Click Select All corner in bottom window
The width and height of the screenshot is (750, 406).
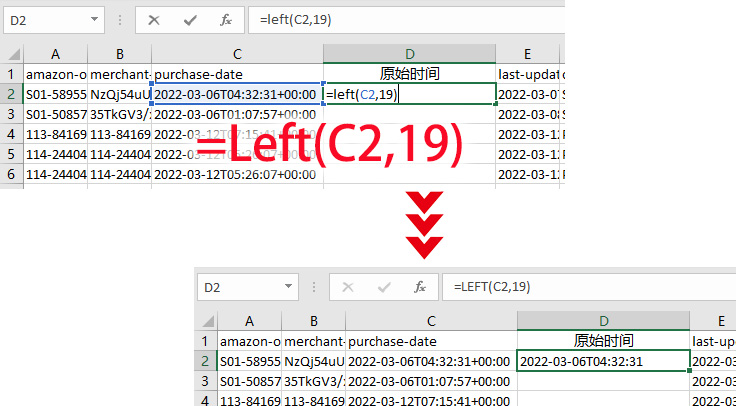coord(209,321)
